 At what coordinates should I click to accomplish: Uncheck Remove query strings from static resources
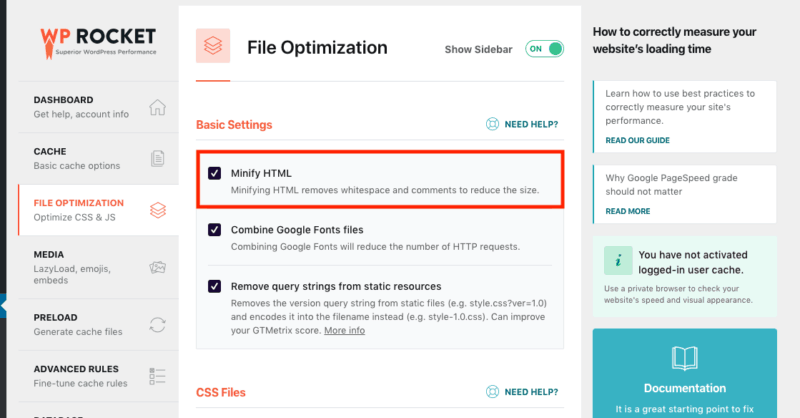[x=214, y=286]
